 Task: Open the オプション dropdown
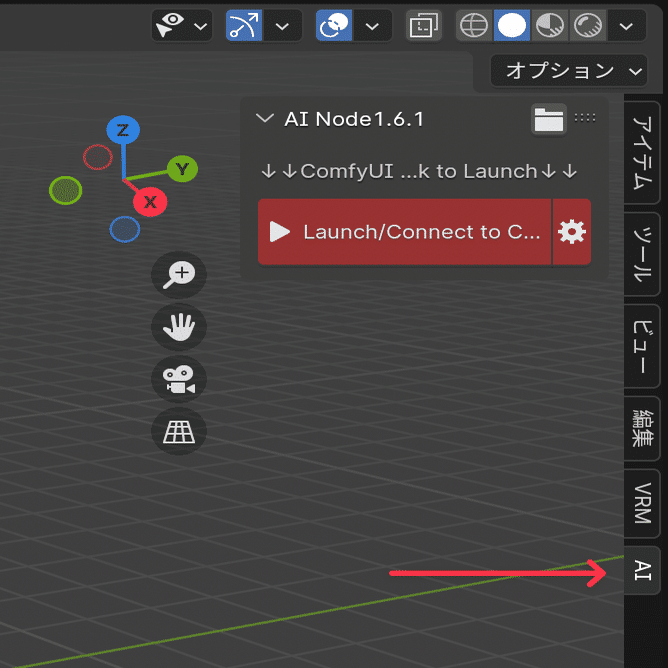point(569,71)
